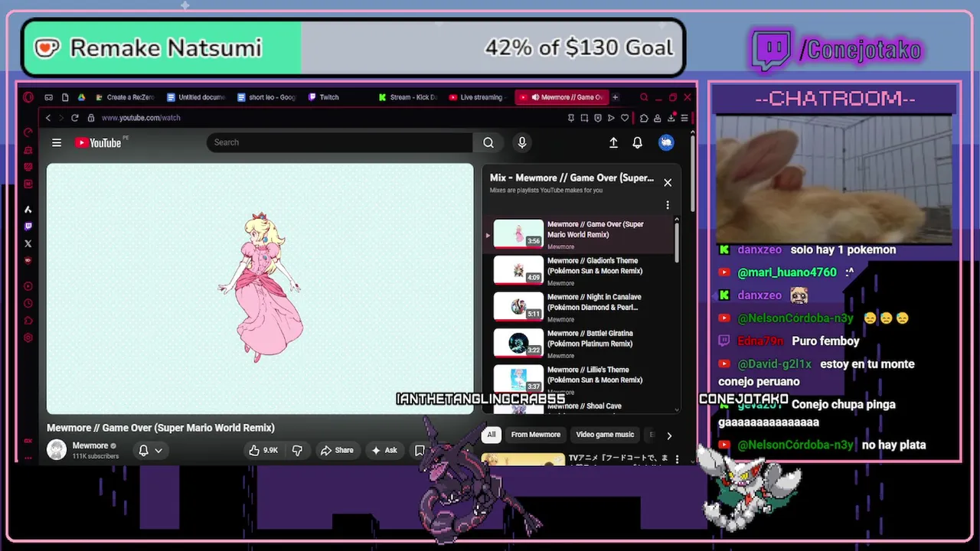Switch to the Untitled document tab

195,97
